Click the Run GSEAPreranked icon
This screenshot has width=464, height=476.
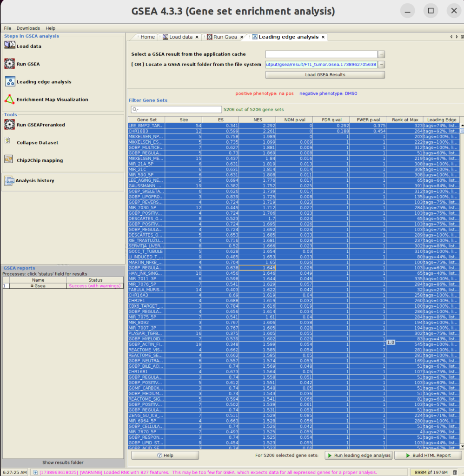pyautogui.click(x=10, y=125)
